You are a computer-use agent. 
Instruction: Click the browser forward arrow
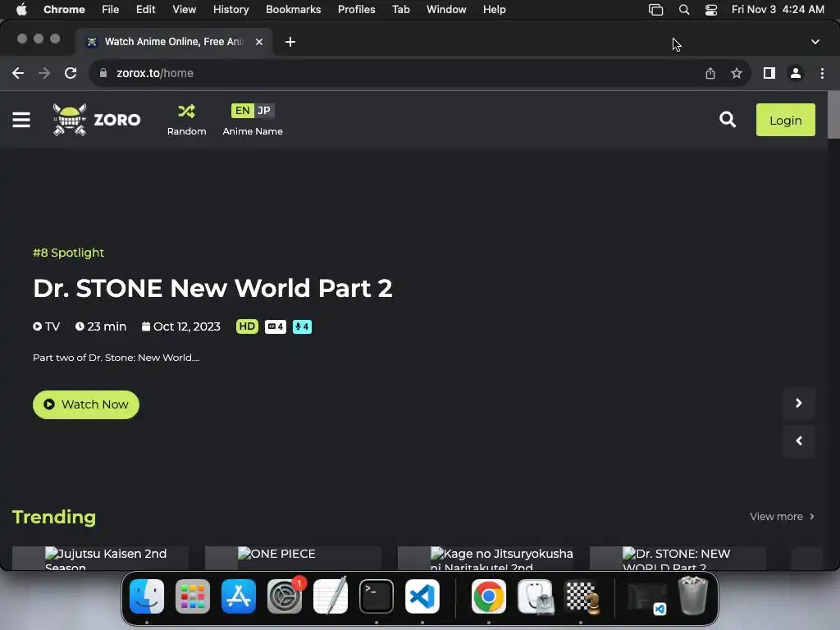tap(44, 73)
